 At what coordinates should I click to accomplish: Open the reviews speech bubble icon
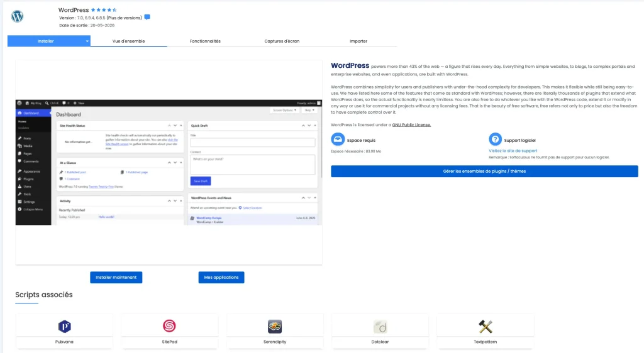coord(147,17)
